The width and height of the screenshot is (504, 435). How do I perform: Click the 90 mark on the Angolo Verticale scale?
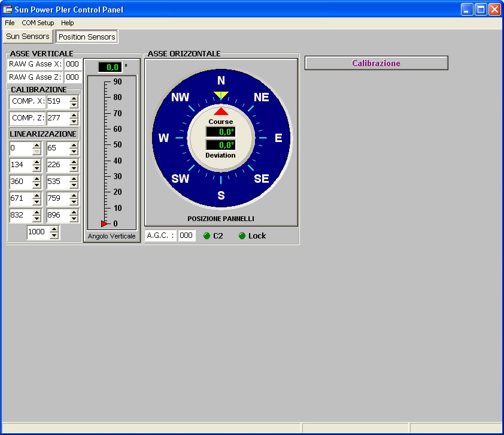118,81
